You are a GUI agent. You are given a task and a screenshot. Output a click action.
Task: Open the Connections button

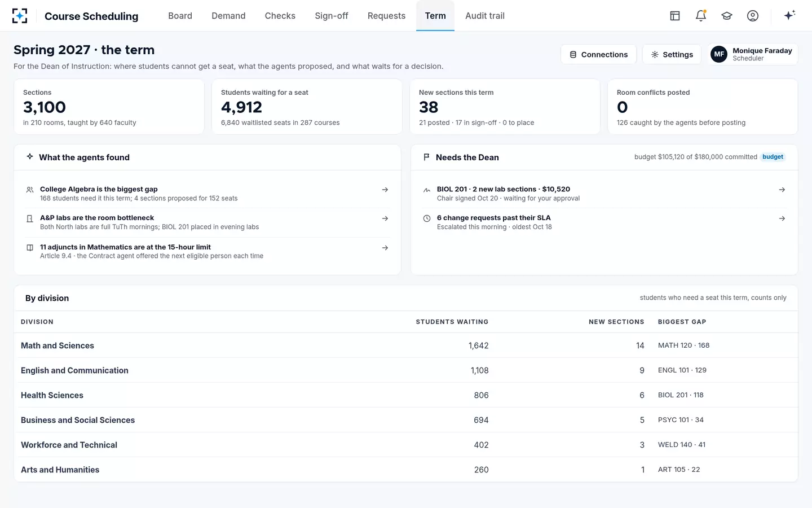click(x=598, y=54)
